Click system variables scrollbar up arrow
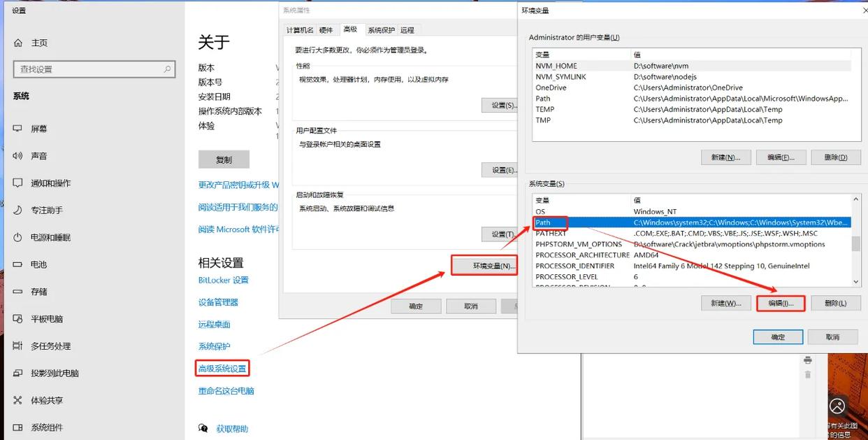 (x=856, y=201)
